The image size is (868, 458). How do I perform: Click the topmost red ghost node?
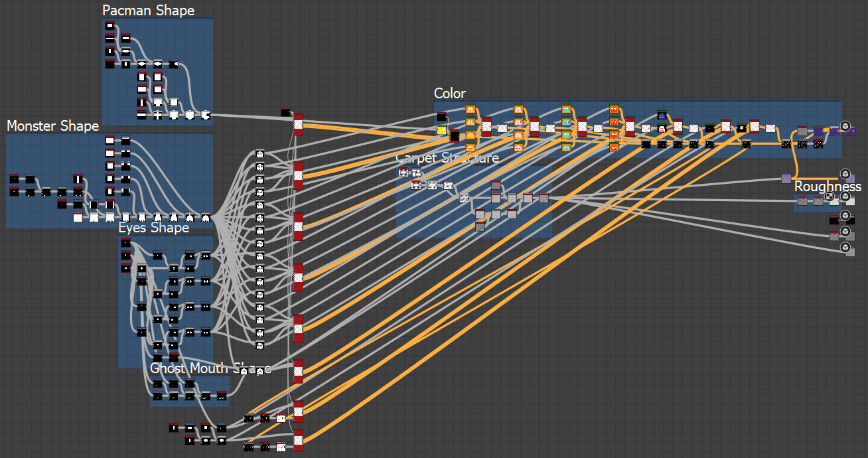click(x=614, y=109)
